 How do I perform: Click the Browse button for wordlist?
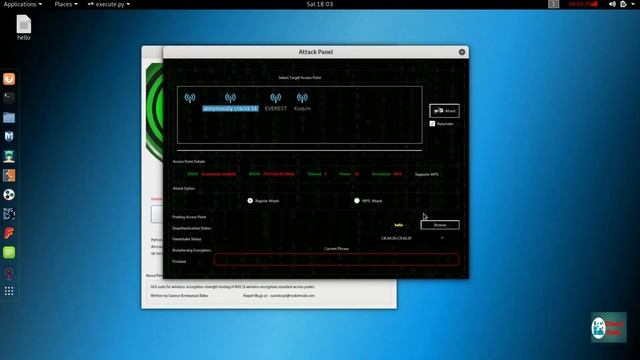pyautogui.click(x=440, y=225)
